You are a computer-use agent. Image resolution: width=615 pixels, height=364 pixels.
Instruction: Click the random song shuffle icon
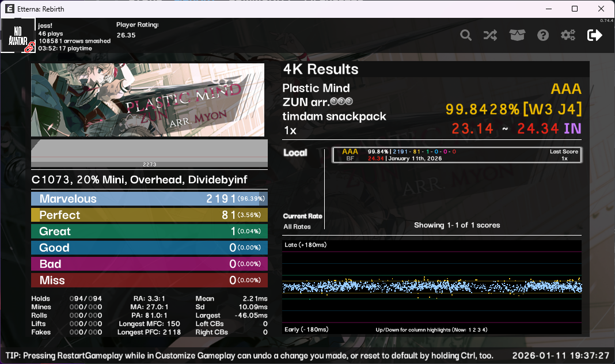[490, 35]
